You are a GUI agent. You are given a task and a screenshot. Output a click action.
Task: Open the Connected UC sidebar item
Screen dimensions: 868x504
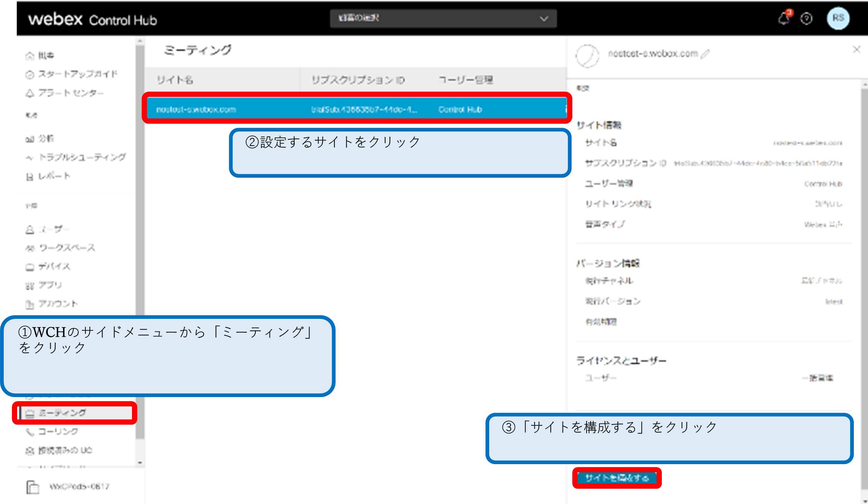(59, 450)
